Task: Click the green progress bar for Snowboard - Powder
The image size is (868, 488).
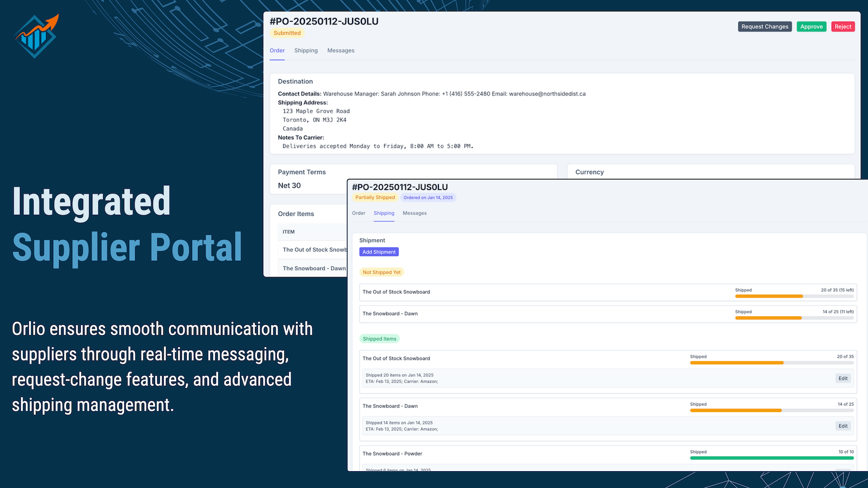Action: coord(771,458)
